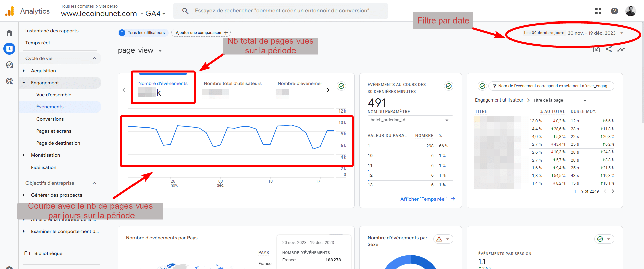
Task: Open the Home icon in left rail
Action: (9, 33)
